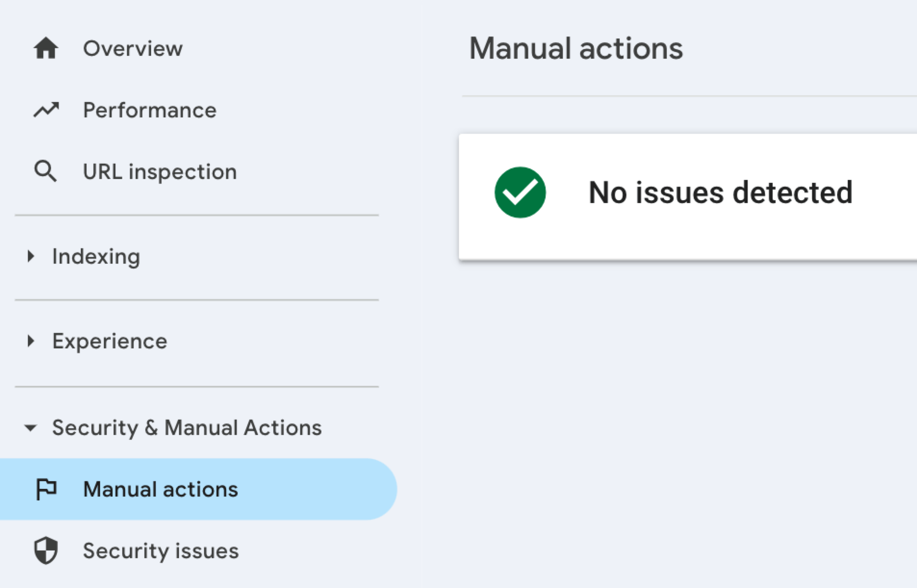
Task: Click the URL inspection magnifier icon
Action: [45, 171]
